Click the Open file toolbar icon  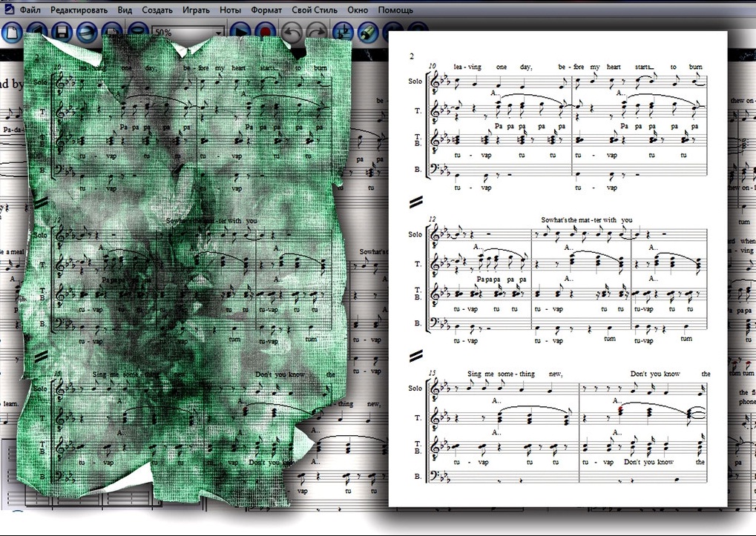click(38, 32)
